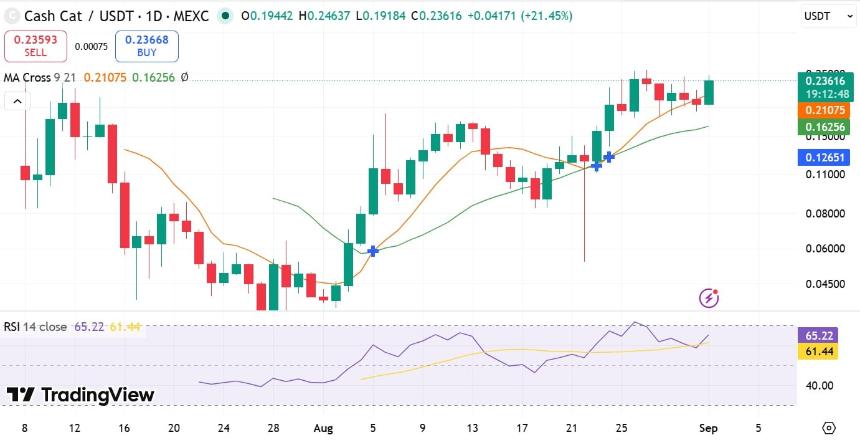Click current price label 0.23616 on axis
The image size is (860, 440).
tap(827, 81)
